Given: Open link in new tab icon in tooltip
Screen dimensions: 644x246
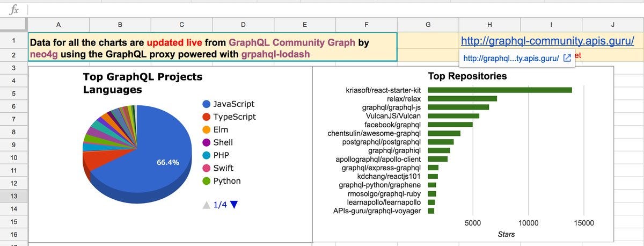Looking at the screenshot, I should point(567,59).
